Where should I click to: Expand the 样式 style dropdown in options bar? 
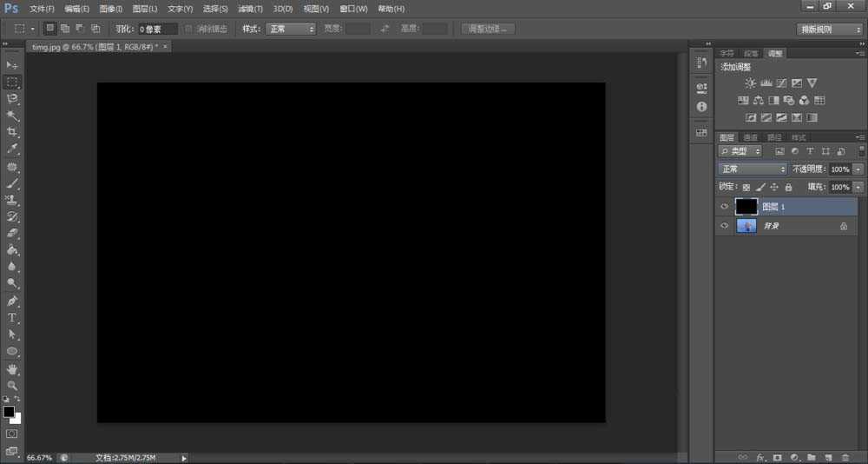pos(291,29)
